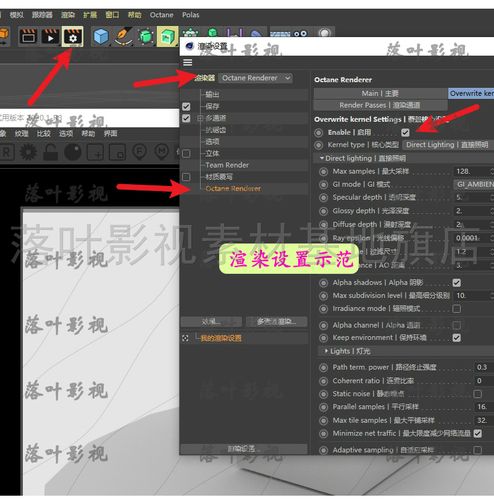Screen dimensions: 494x500
Task: Click the F focus picker icon
Action: (140, 152)
